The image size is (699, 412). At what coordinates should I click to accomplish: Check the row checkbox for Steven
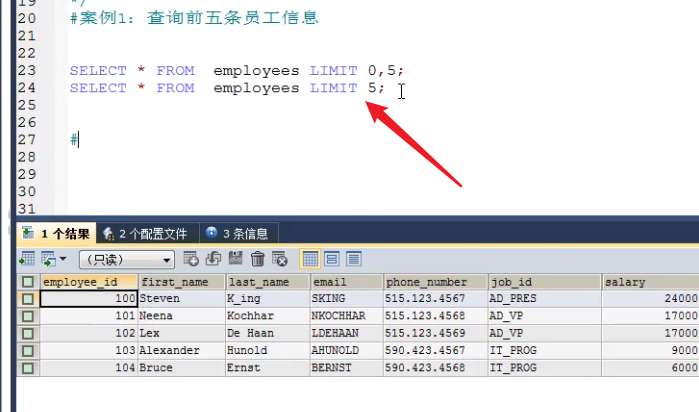28,299
